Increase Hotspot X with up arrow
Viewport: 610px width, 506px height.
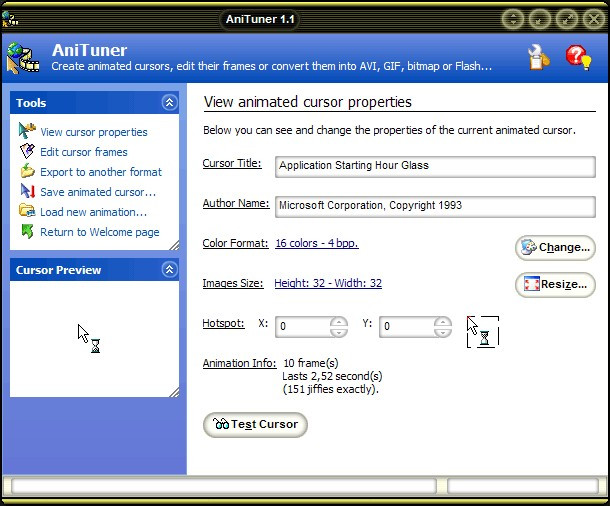pos(339,322)
